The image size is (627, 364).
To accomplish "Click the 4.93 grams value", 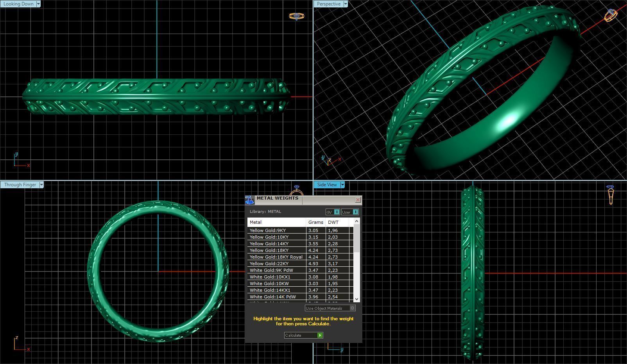I will pos(313,264).
